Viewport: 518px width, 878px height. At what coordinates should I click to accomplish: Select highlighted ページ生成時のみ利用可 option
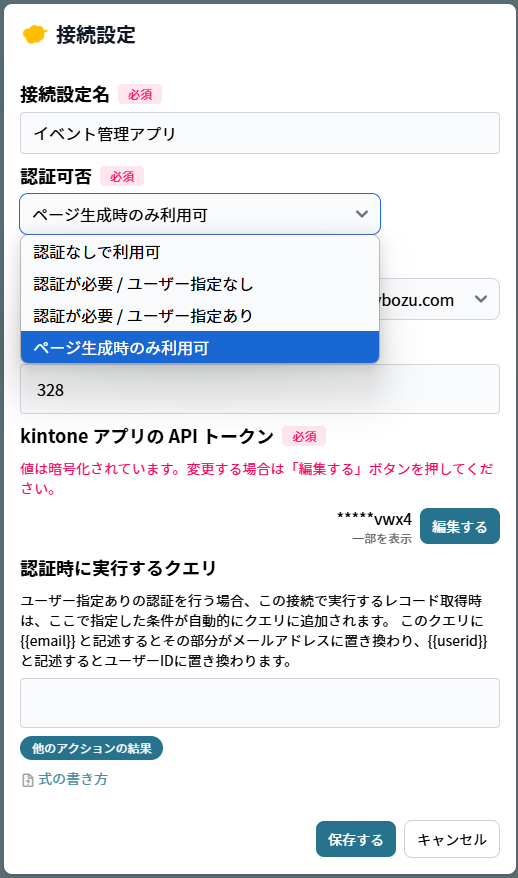click(x=200, y=347)
